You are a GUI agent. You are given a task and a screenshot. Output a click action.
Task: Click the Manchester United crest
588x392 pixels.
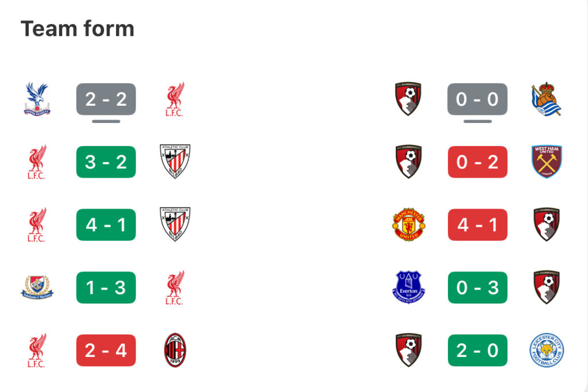click(409, 225)
